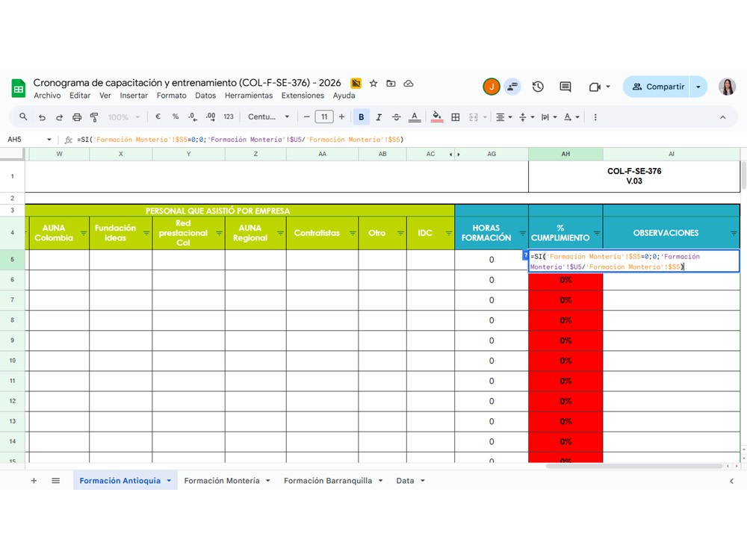This screenshot has width=747, height=560.
Task: Open text rotation dropdown
Action: pyautogui.click(x=571, y=117)
